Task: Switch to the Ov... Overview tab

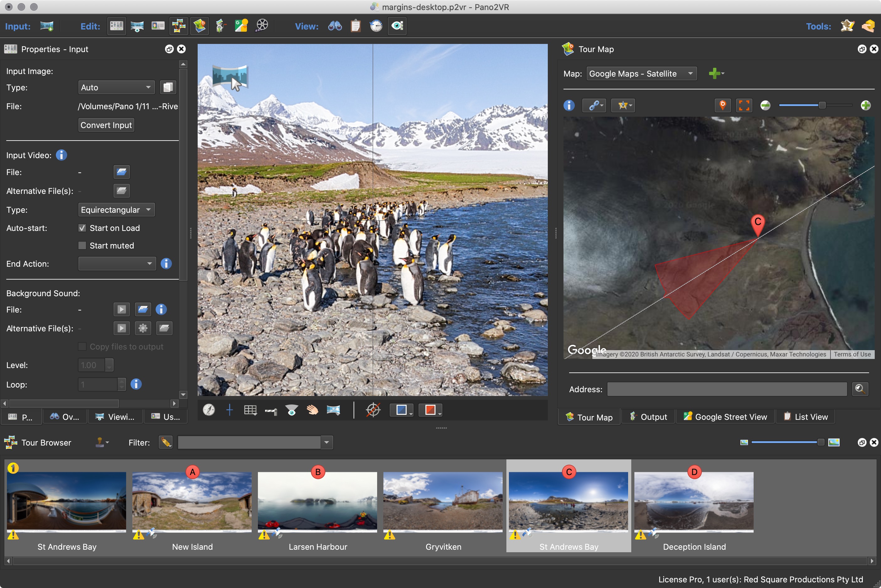Action: pos(65,417)
